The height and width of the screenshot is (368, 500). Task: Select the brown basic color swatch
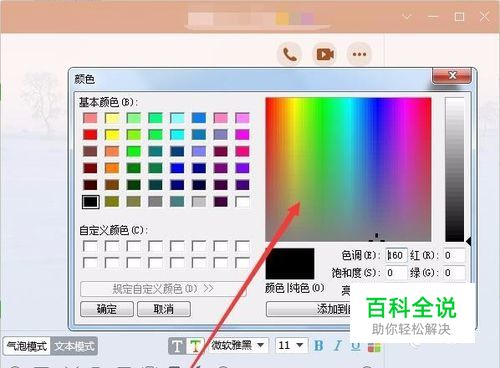[112, 185]
